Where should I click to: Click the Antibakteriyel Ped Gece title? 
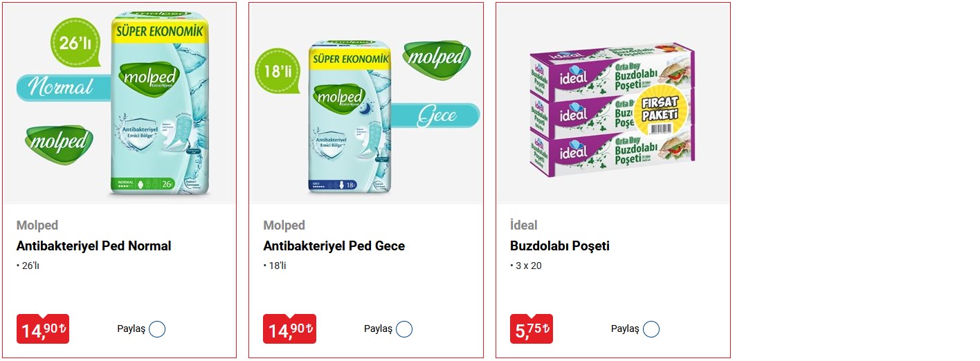coord(334,246)
